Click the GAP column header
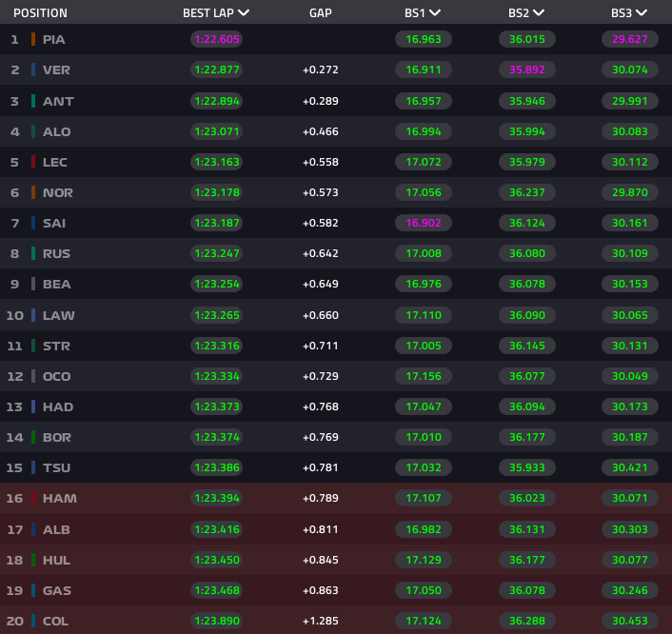This screenshot has height=634, width=672. [x=321, y=13]
